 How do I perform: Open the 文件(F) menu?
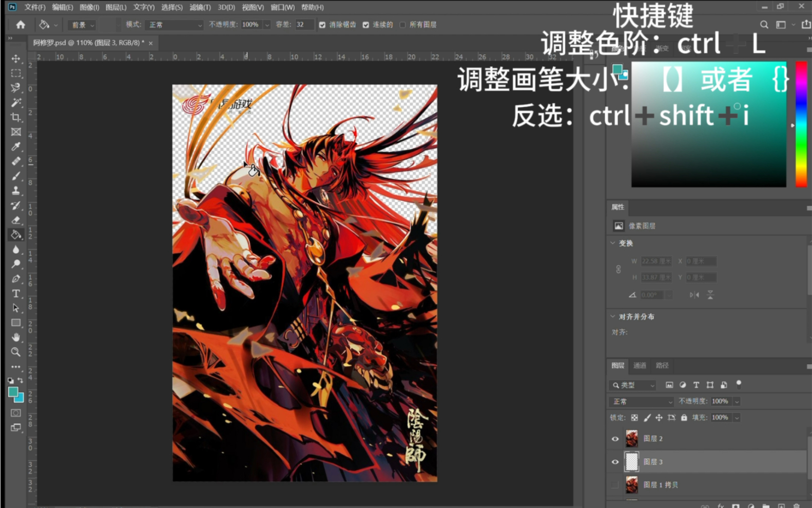click(x=35, y=7)
